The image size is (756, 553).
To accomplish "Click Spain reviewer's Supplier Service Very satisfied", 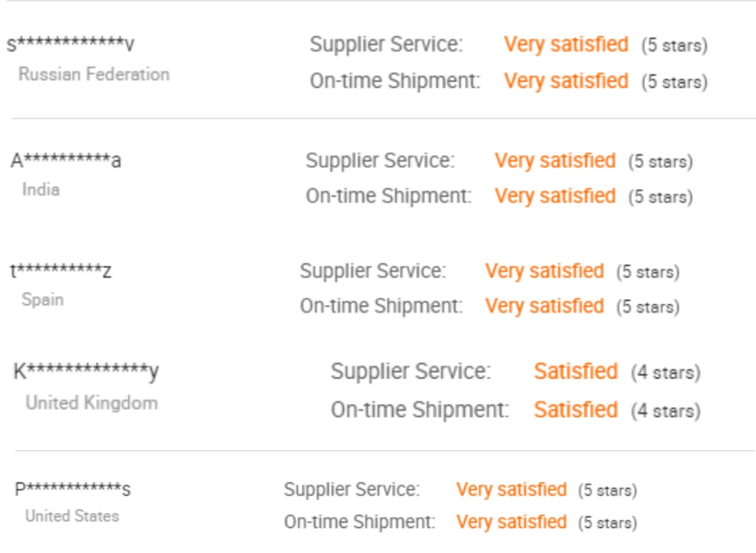I will coord(544,271).
